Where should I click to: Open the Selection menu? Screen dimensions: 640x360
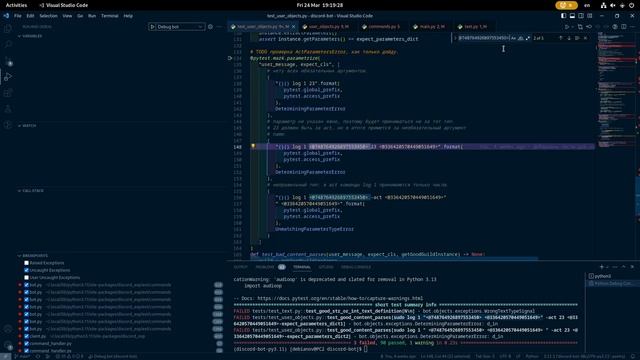coord(48,16)
